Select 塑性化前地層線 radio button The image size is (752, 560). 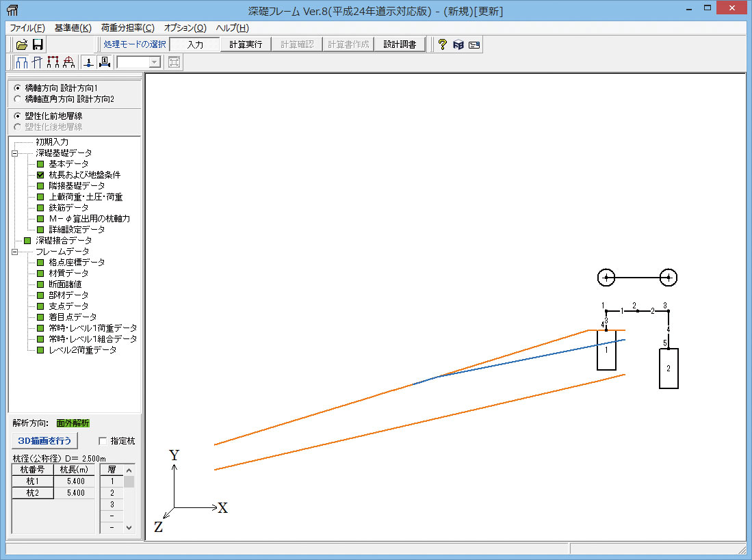18,116
